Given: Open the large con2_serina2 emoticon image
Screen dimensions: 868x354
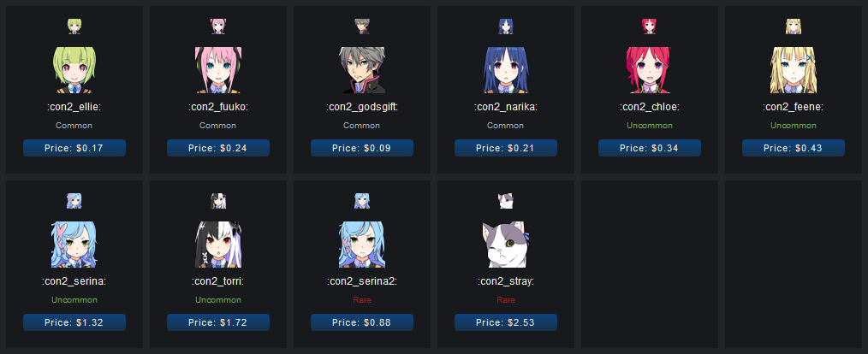Looking at the screenshot, I should pos(362,245).
